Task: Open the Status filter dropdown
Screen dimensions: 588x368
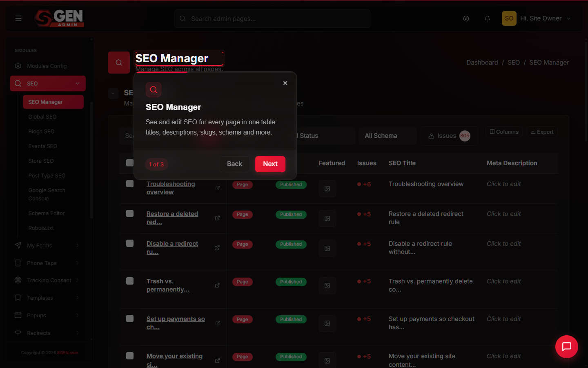Action: (326, 136)
